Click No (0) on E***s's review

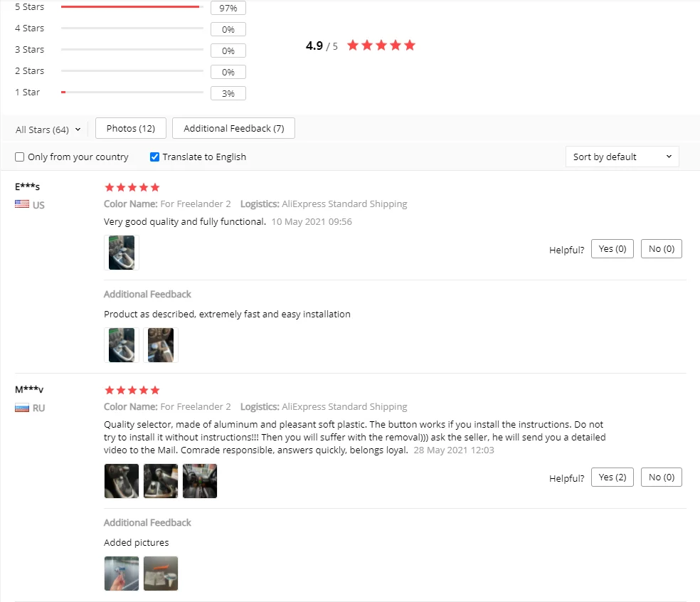click(661, 249)
